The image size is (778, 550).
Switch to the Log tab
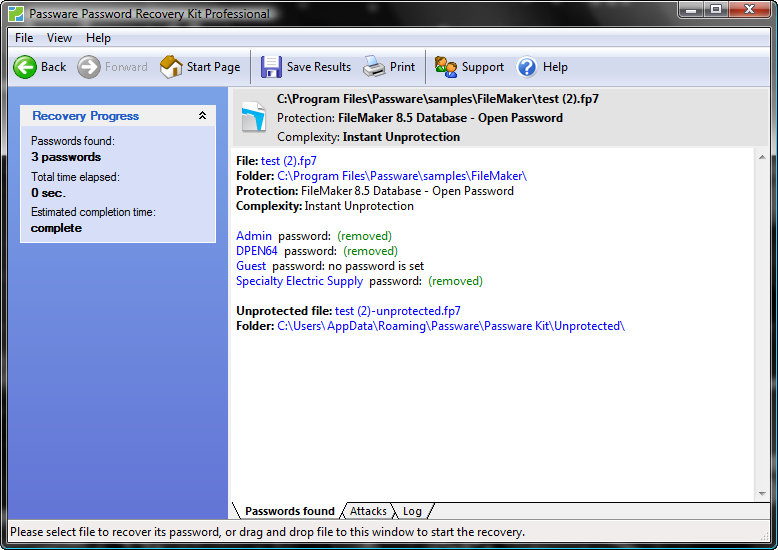[x=412, y=511]
